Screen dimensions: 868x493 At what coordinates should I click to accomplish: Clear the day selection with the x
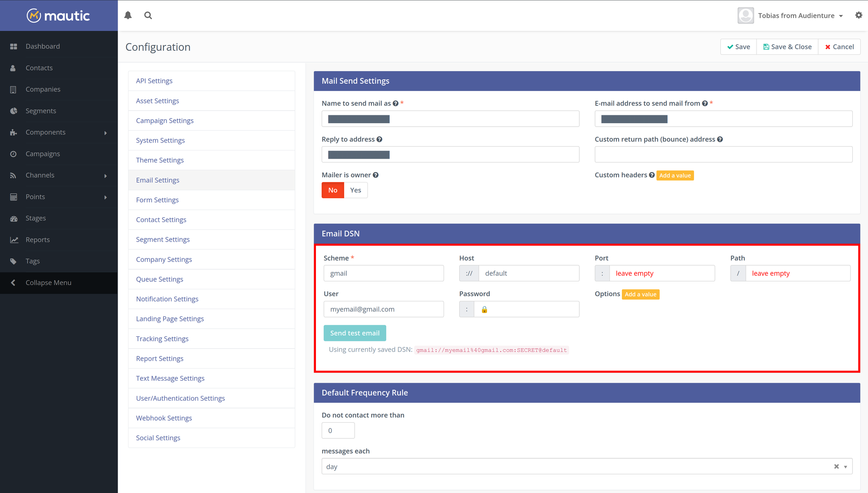click(x=836, y=467)
